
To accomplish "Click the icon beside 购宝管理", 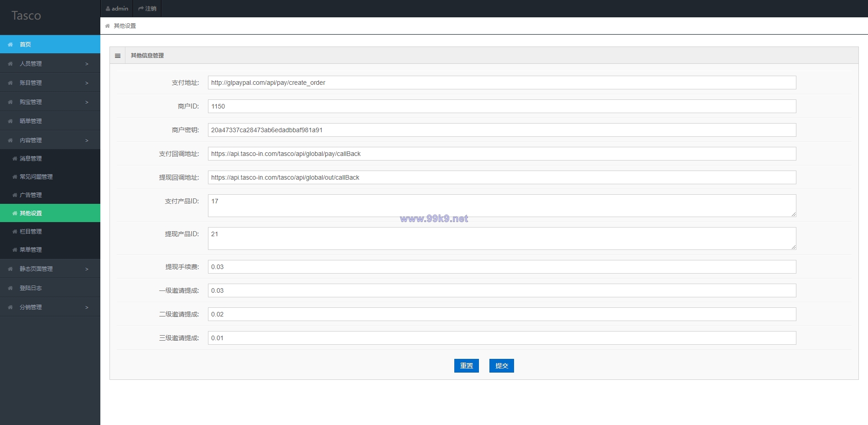I will [x=10, y=102].
